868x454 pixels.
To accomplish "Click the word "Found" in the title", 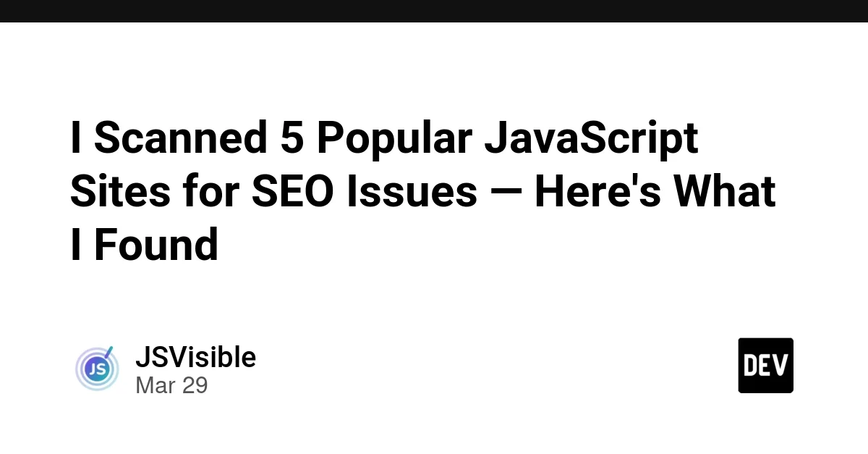I will point(156,245).
